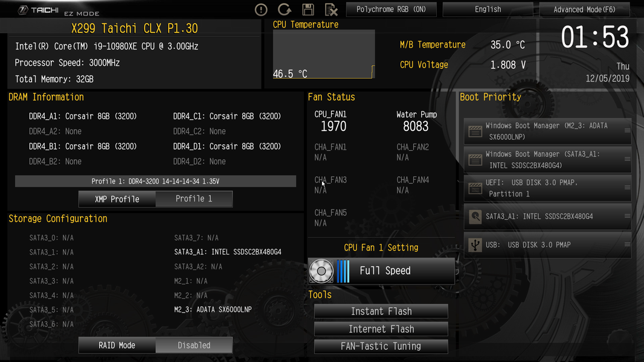Image resolution: width=644 pixels, height=362 pixels.
Task: Click the Taichi logo icon
Action: 23,10
